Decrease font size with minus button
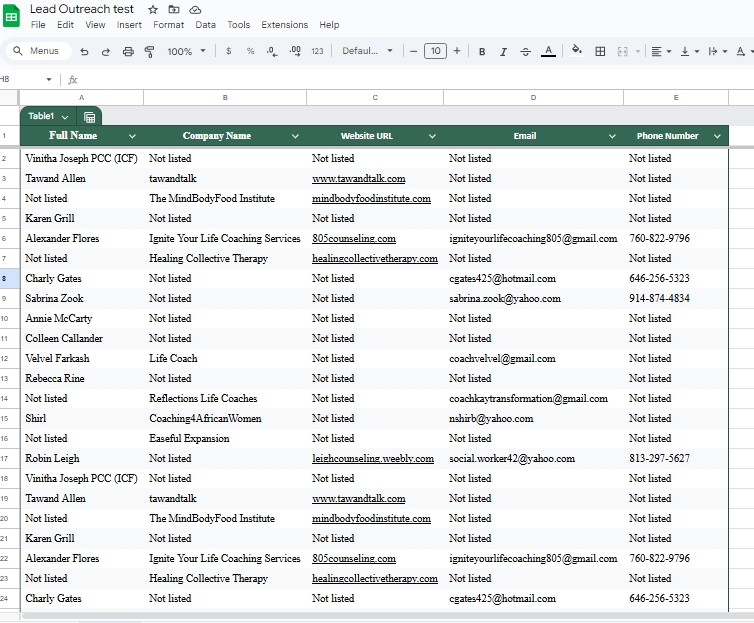Viewport: 754px width, 623px height. click(x=413, y=51)
